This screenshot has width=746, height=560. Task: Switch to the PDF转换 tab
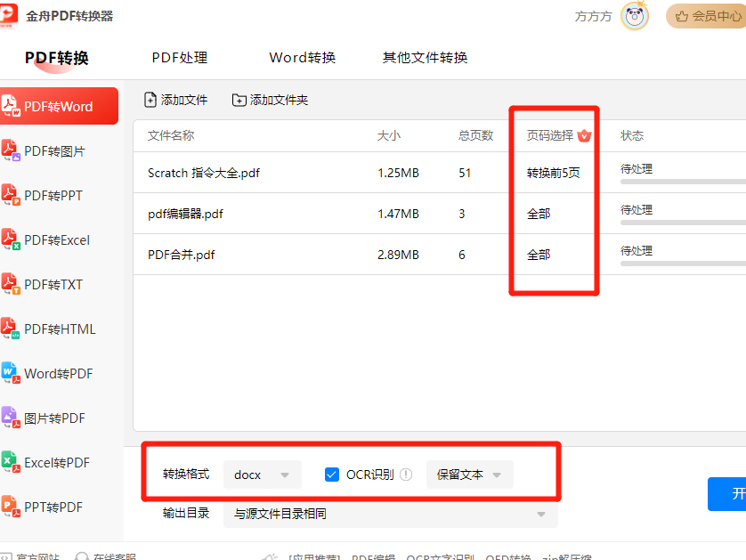coord(57,58)
